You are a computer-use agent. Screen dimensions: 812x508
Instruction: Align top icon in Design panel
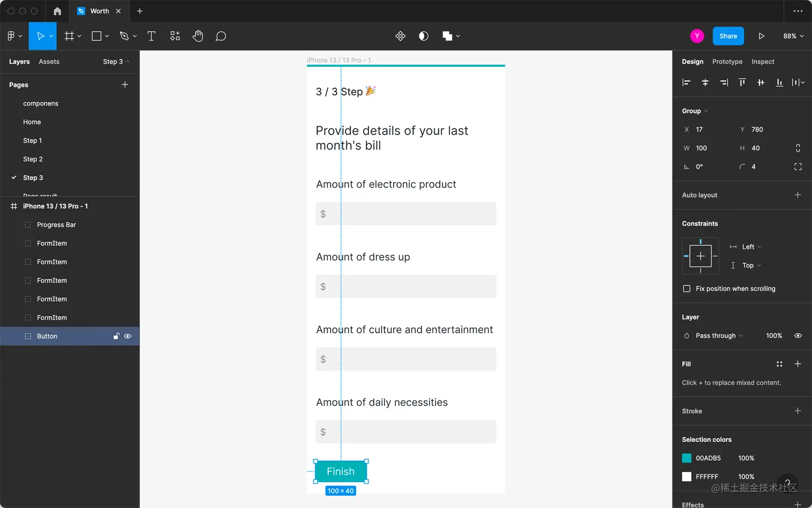742,82
